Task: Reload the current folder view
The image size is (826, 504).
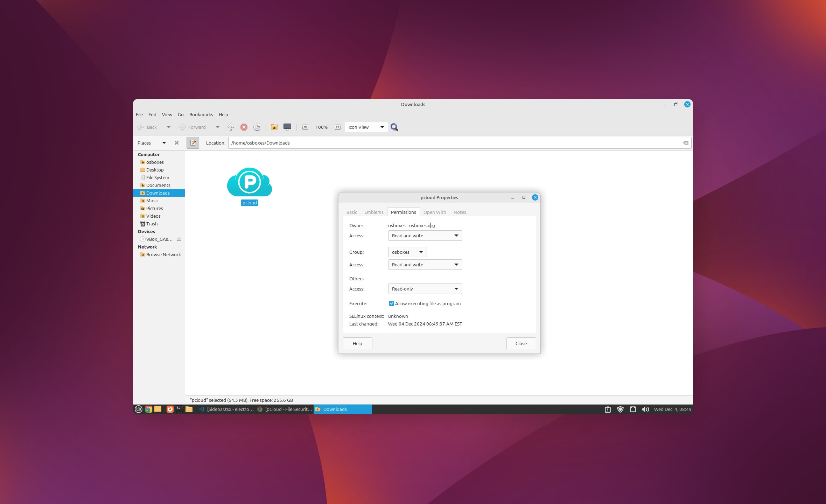Action: click(257, 127)
